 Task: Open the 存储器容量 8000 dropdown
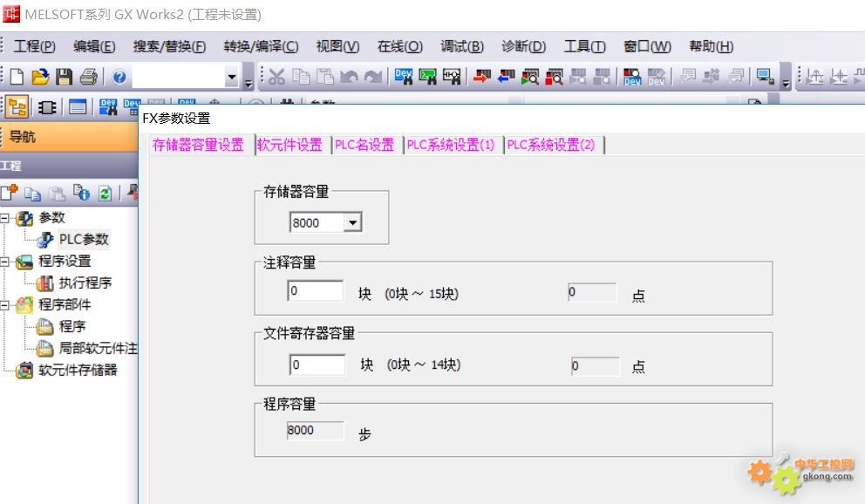click(352, 222)
